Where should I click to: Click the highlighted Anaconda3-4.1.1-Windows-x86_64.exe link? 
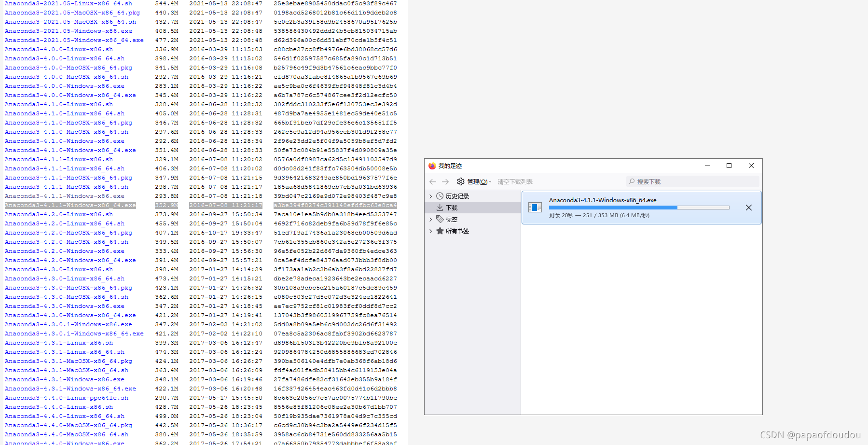70,205
